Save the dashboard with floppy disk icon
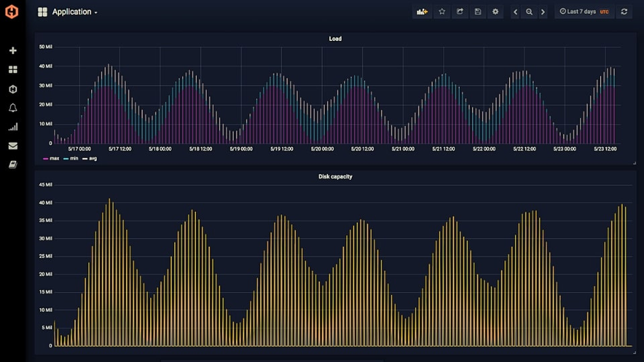Screen dimensions: 644x362 click(478, 12)
